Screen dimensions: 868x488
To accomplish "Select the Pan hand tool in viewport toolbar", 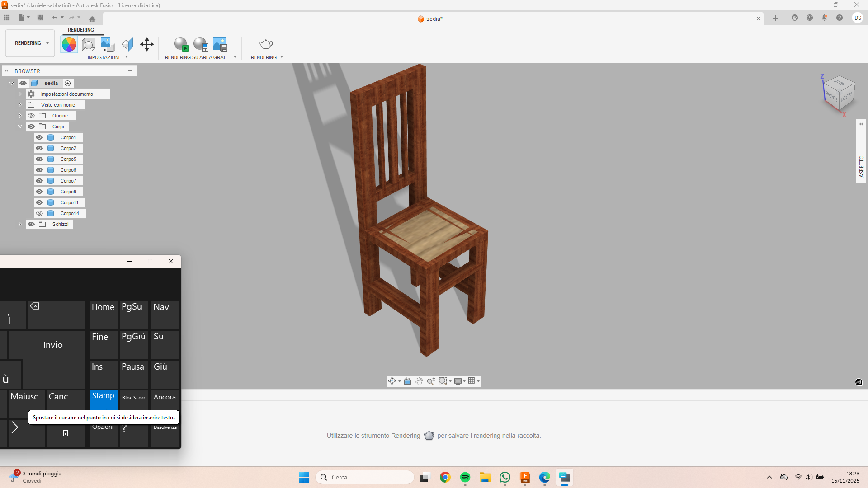I will [x=419, y=381].
